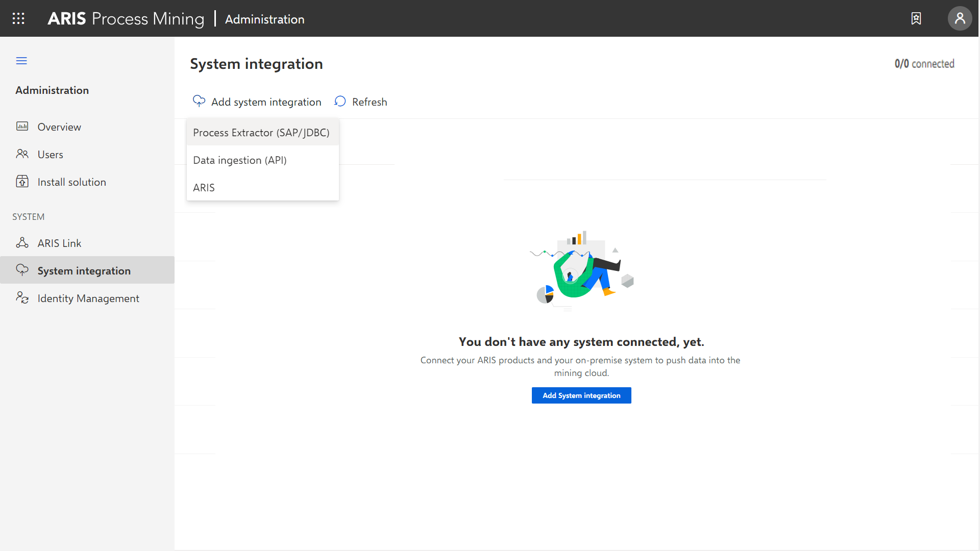Image resolution: width=980 pixels, height=551 pixels.
Task: Click the "Connect your ARIS products" description text
Action: [x=580, y=366]
